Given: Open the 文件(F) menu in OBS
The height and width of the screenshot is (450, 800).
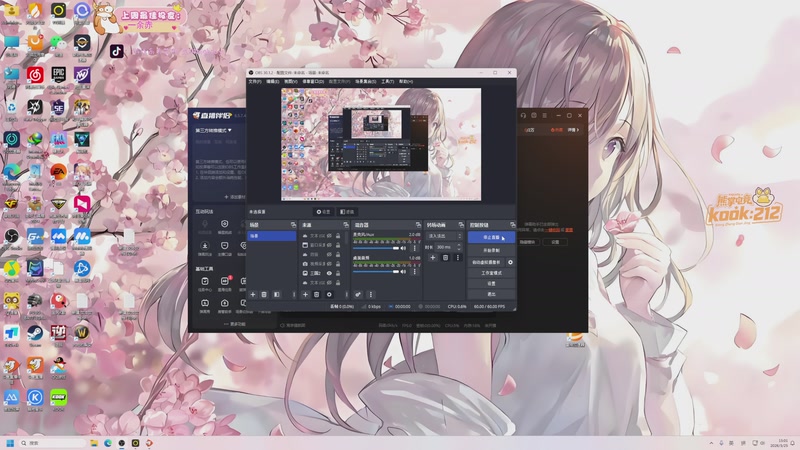Looking at the screenshot, I should point(255,82).
